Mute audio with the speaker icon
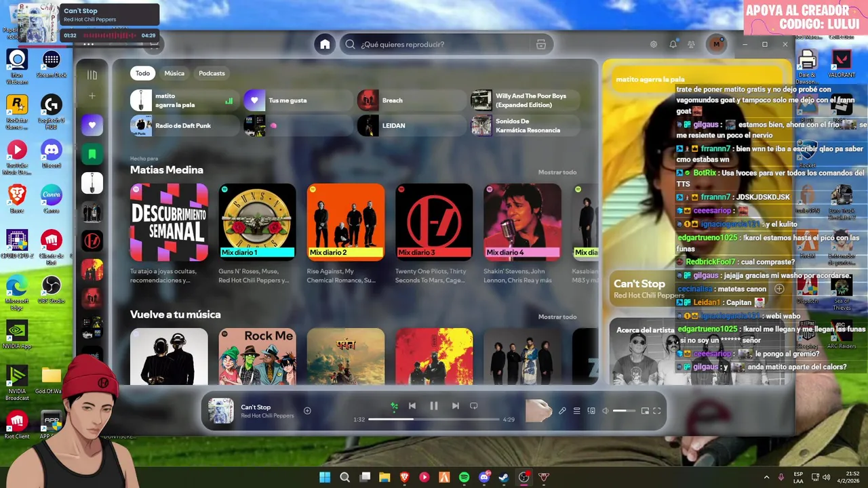Screen dimensions: 868x488 point(606,411)
